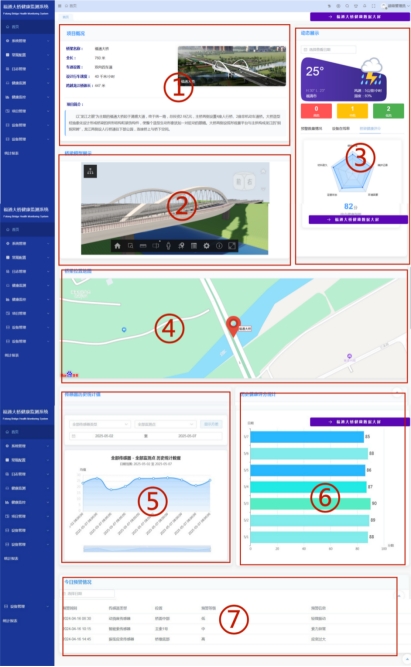Click the view cube in the 3D viewer
This screenshot has height=667, width=411.
tap(244, 182)
